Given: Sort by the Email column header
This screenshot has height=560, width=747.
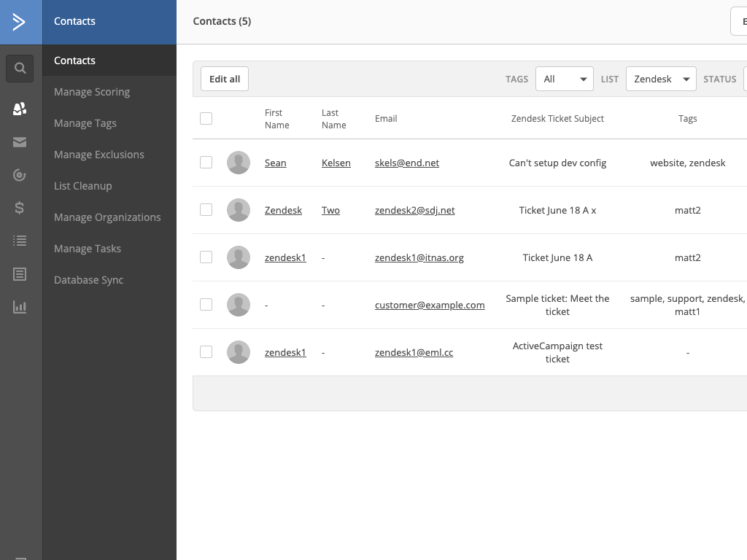Looking at the screenshot, I should coord(386,118).
